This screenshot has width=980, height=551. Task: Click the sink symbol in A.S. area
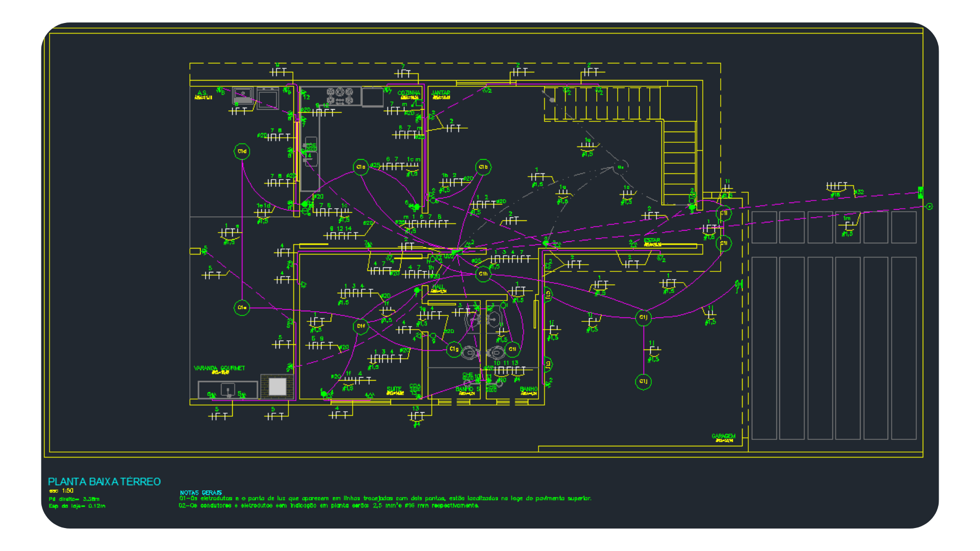point(243,95)
